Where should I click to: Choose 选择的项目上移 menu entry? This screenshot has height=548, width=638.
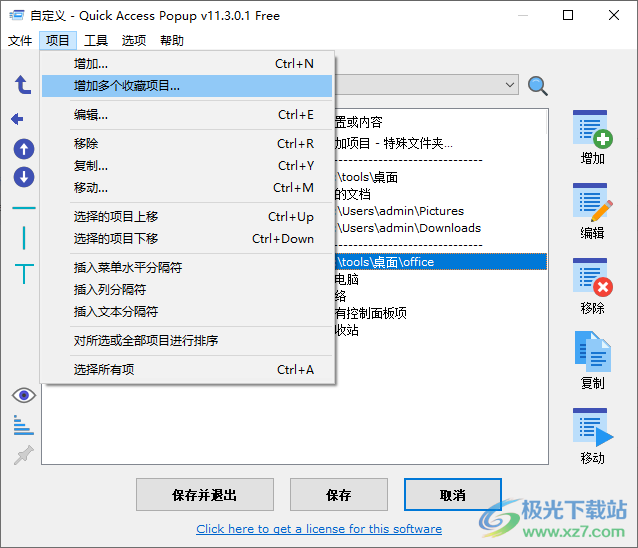click(x=187, y=216)
